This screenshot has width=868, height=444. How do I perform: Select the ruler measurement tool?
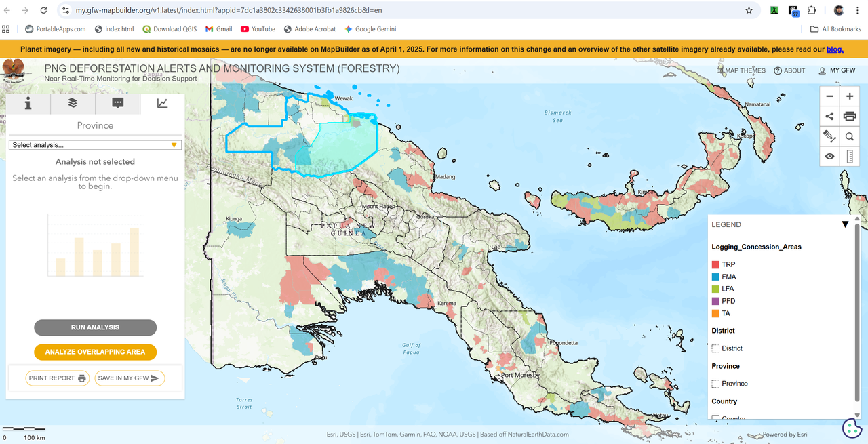(850, 157)
